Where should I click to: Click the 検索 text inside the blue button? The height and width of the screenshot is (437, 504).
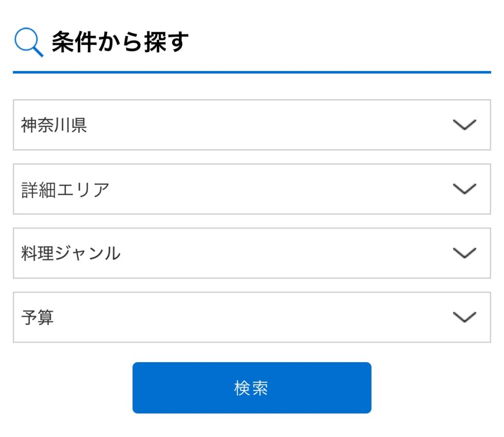click(x=252, y=388)
